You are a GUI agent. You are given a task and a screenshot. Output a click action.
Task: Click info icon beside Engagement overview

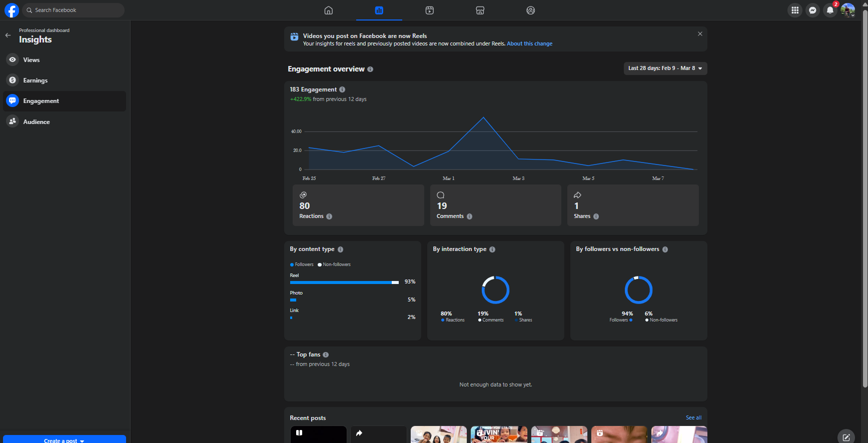click(x=370, y=69)
